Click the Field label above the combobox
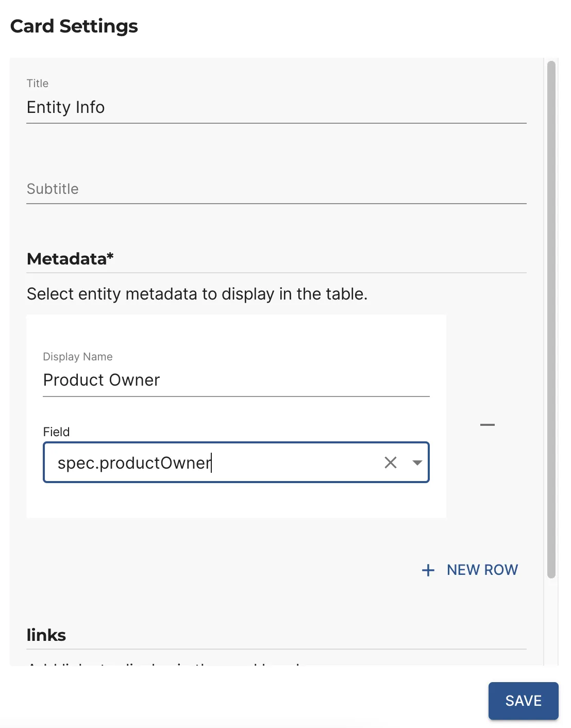The width and height of the screenshot is (571, 728). (x=56, y=432)
